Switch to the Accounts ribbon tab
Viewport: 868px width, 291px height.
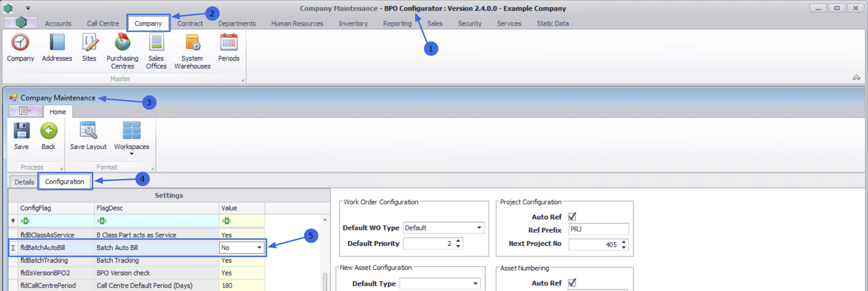(x=58, y=24)
